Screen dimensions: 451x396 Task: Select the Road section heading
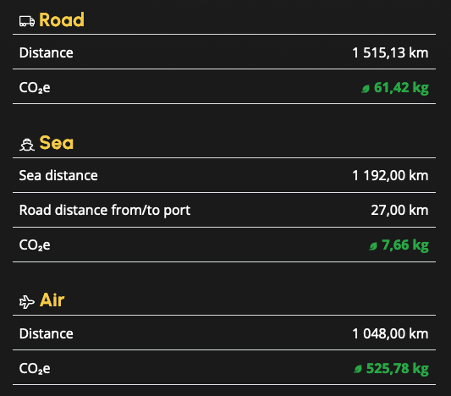62,20
